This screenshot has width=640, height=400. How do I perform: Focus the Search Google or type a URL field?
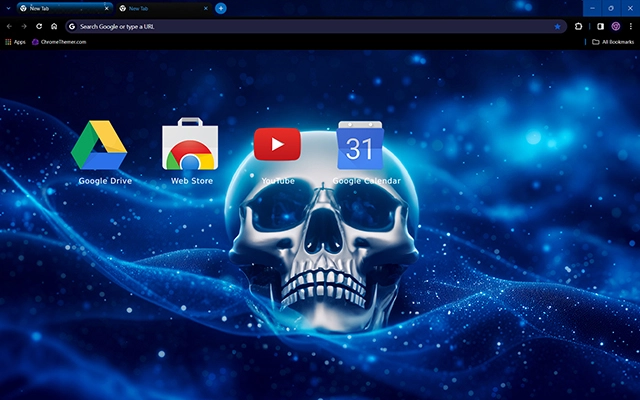point(316,27)
